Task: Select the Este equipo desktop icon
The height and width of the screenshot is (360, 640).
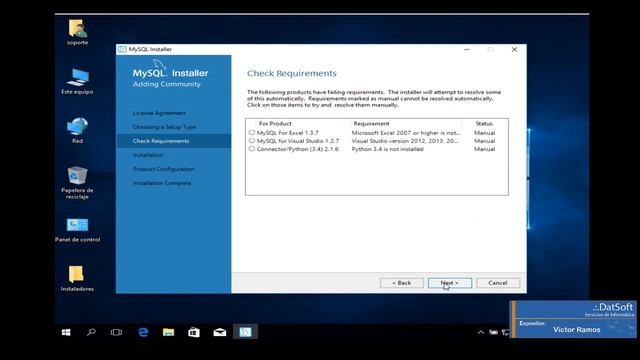Action: pyautogui.click(x=78, y=78)
